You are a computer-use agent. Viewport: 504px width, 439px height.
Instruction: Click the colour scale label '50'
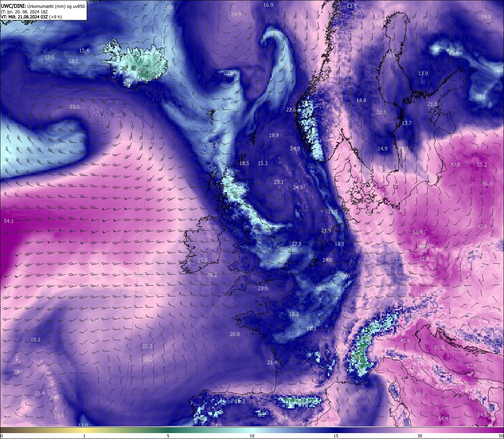pos(501,436)
